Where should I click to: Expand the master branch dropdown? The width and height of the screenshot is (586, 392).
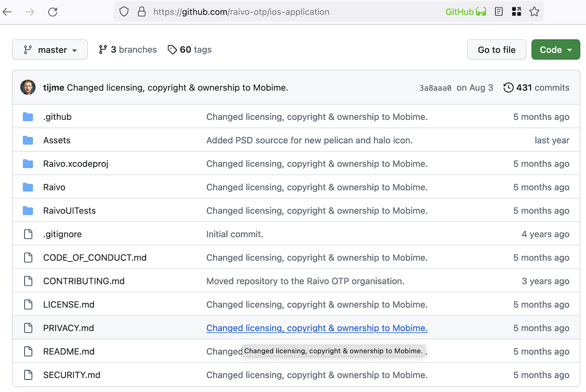[50, 50]
